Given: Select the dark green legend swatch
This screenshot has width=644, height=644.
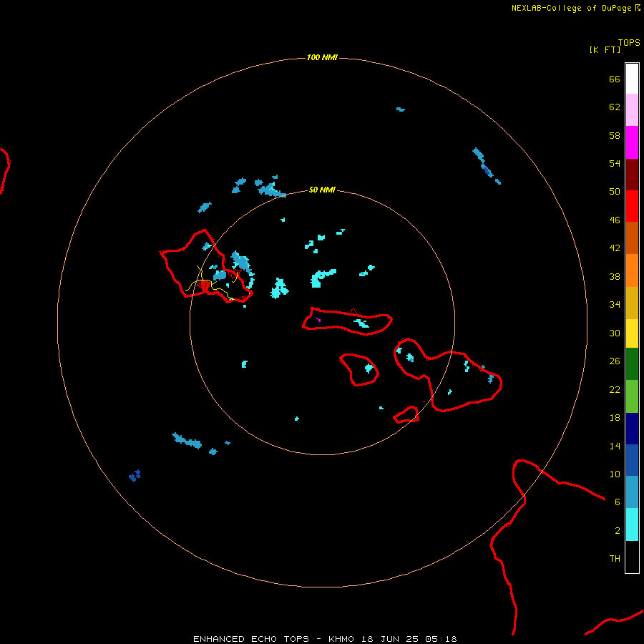Looking at the screenshot, I should pos(632,364).
